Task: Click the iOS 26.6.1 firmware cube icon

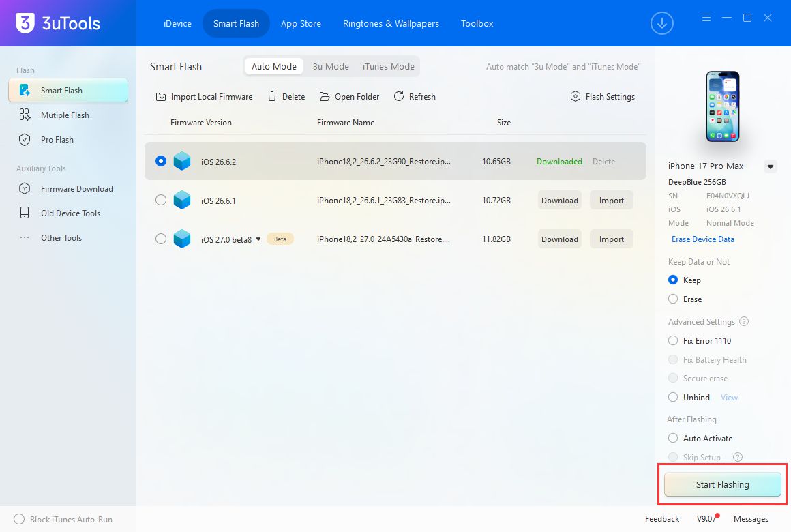Action: [182, 201]
